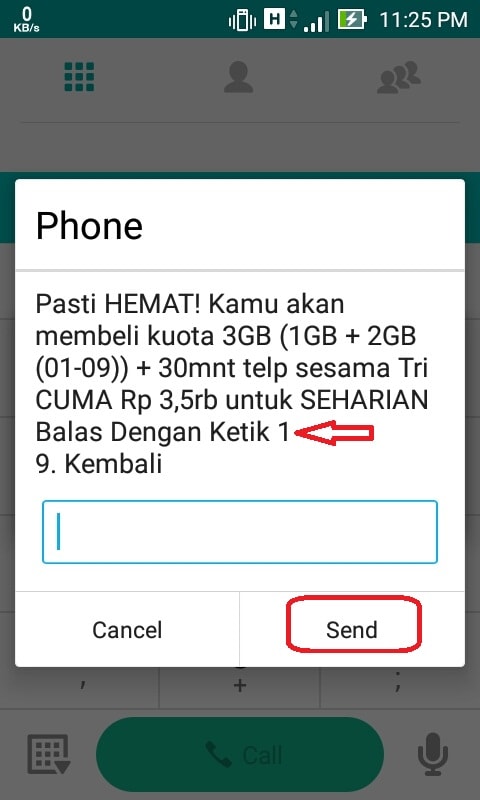Viewport: 480px width, 800px height.
Task: Open the groups tab icon
Action: coord(399,77)
